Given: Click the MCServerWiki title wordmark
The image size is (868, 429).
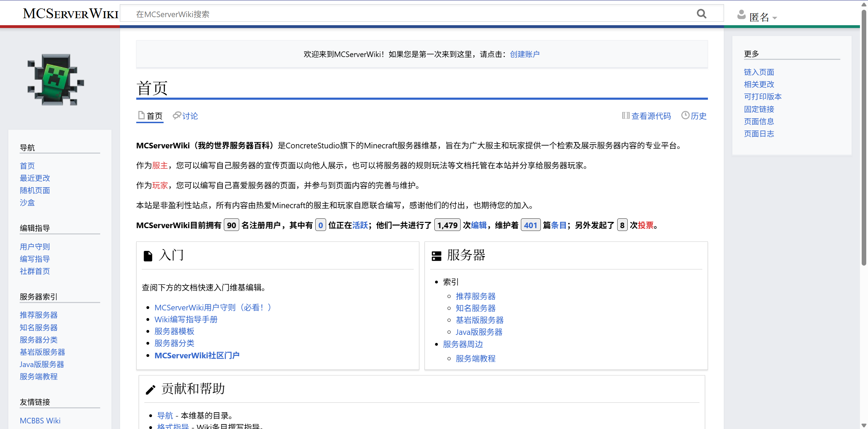Looking at the screenshot, I should [x=70, y=14].
